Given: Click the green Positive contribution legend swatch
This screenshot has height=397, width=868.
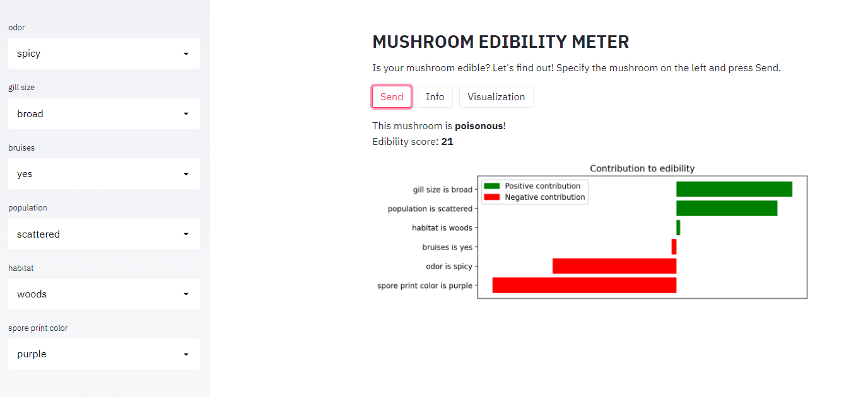Looking at the screenshot, I should point(491,186).
